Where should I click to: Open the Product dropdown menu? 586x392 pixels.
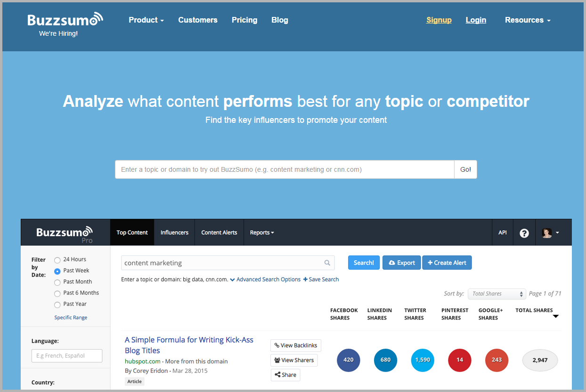146,20
